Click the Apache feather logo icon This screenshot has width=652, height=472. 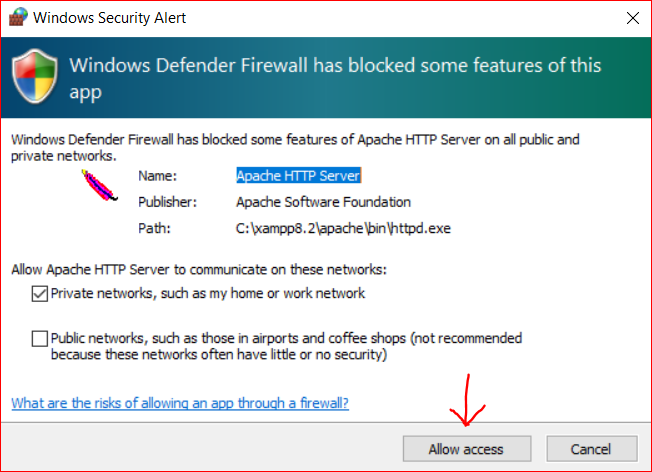[x=98, y=187]
